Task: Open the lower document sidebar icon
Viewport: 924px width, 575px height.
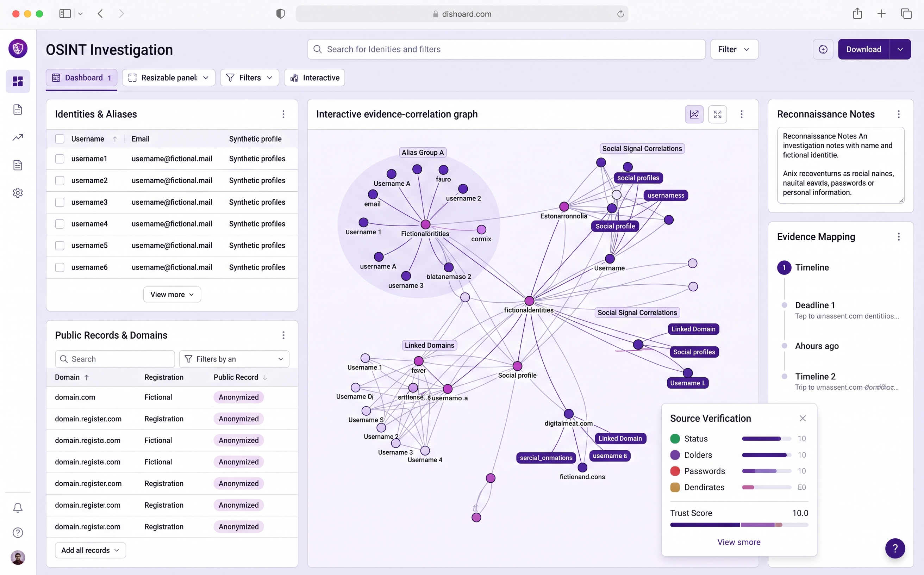Action: coord(18,165)
